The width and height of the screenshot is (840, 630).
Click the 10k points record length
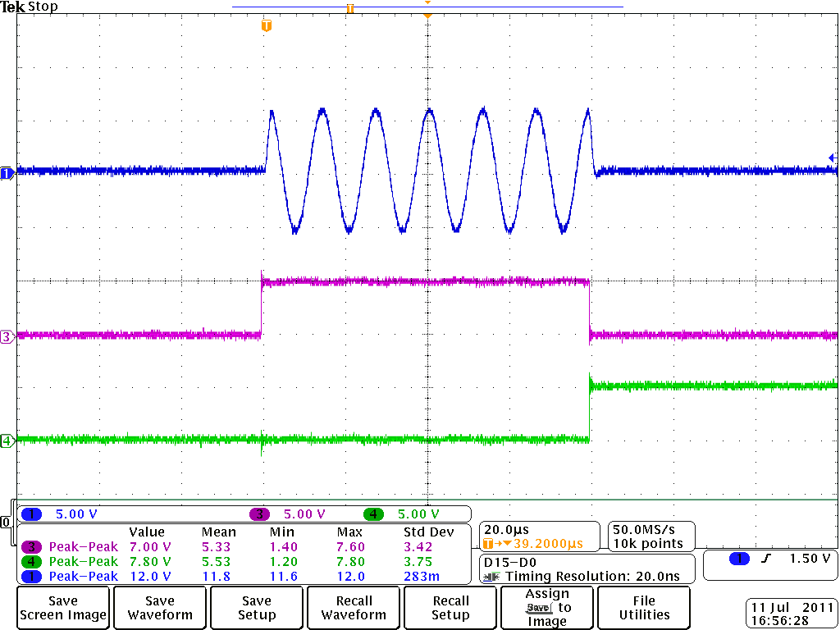[x=648, y=544]
